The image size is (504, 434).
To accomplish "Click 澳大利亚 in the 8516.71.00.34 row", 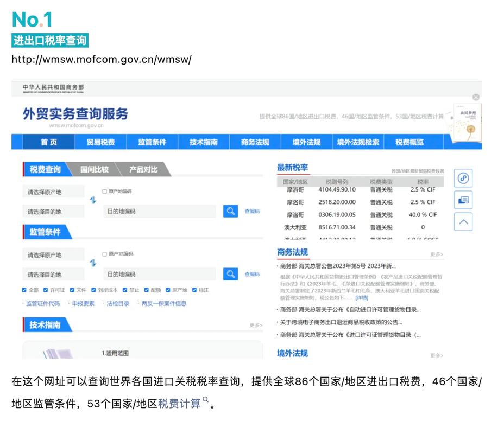I will 295,227.
